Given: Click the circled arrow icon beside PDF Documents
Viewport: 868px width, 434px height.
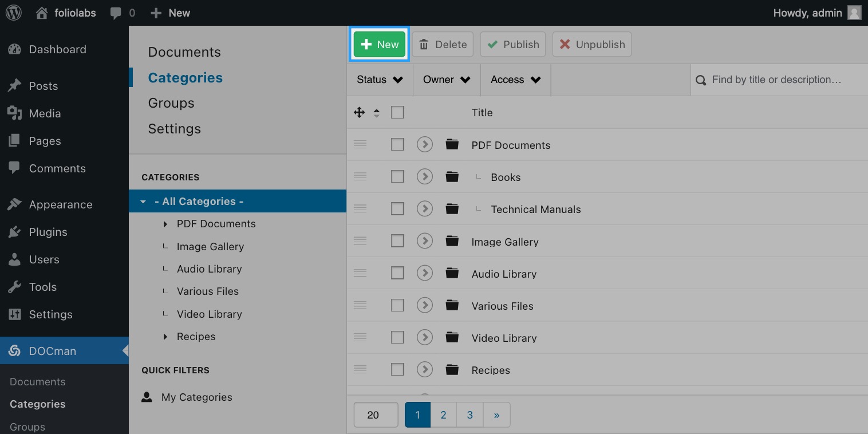Looking at the screenshot, I should (x=424, y=144).
